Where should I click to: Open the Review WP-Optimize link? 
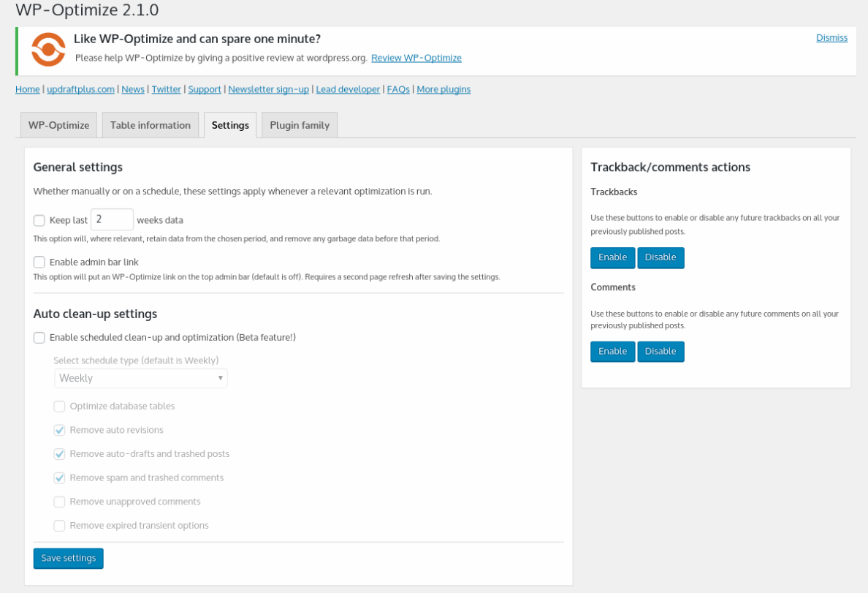click(416, 58)
